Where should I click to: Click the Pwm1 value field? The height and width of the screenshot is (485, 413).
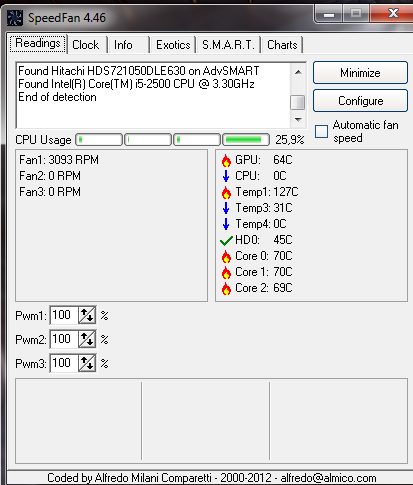pyautogui.click(x=64, y=315)
